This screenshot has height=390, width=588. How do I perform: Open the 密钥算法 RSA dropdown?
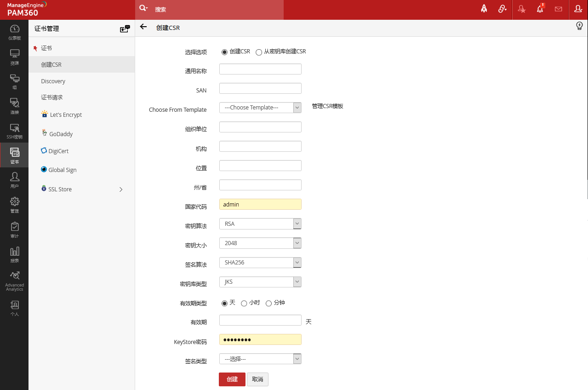pos(260,224)
